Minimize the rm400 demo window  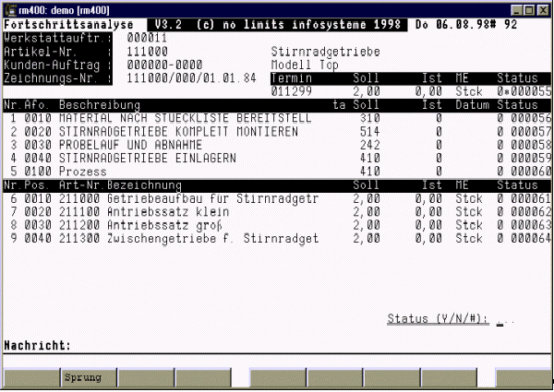tap(514, 8)
